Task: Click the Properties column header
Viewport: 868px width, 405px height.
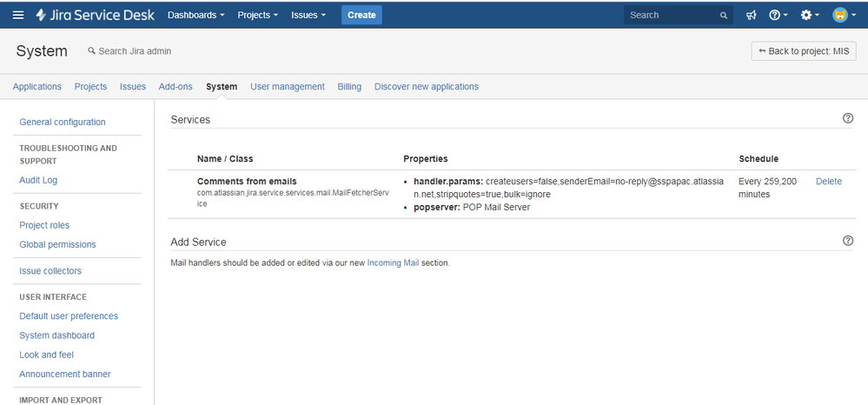Action: pyautogui.click(x=426, y=158)
